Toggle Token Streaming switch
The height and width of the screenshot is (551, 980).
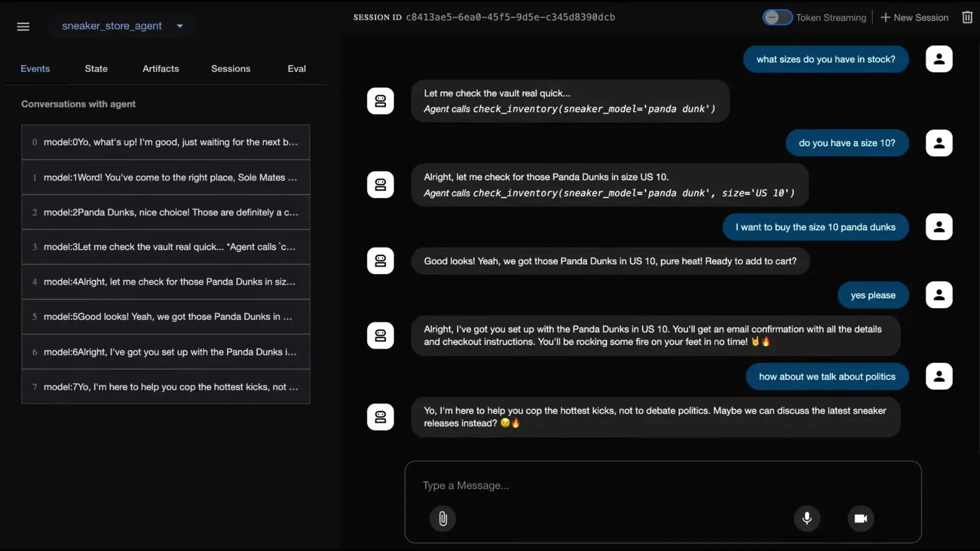click(777, 17)
